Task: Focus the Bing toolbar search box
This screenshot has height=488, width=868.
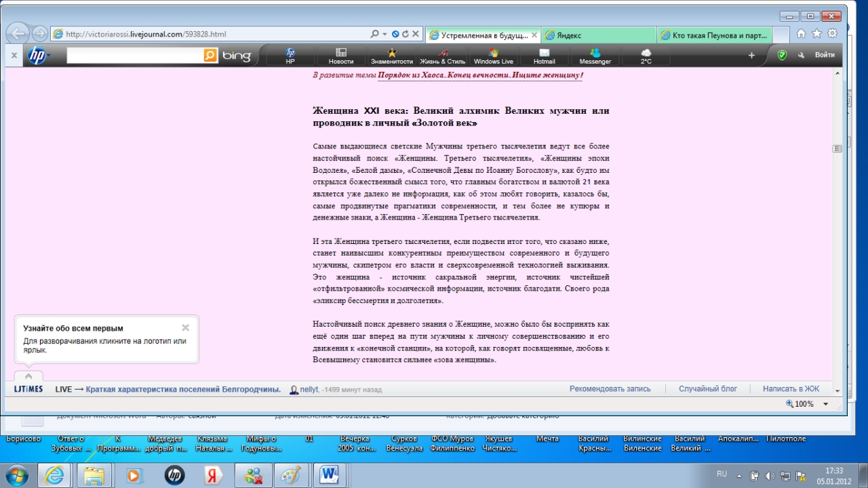Action: tap(135, 55)
